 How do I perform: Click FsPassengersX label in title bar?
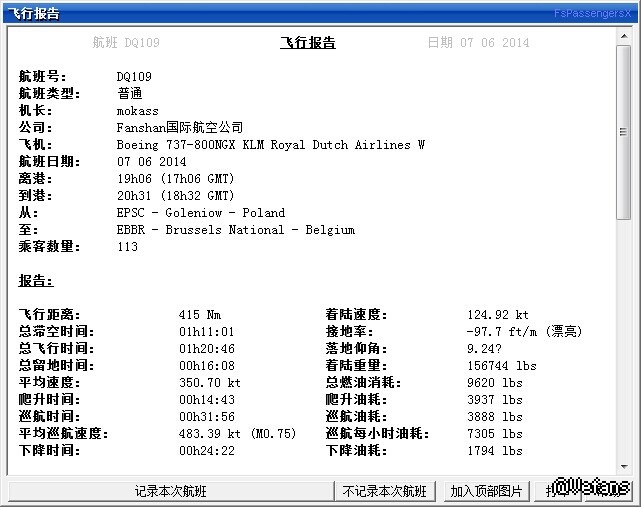tap(593, 13)
